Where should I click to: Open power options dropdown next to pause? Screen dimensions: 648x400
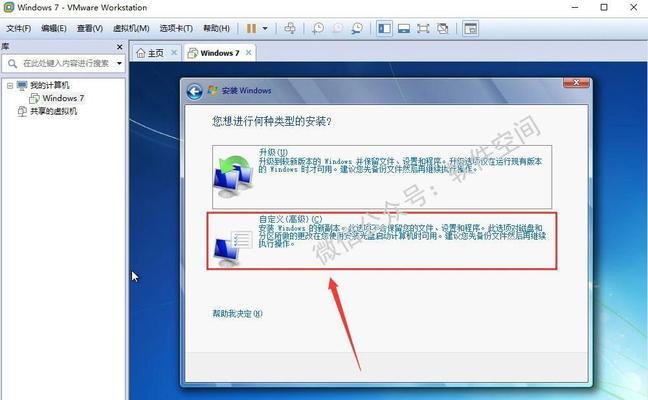[x=265, y=29]
